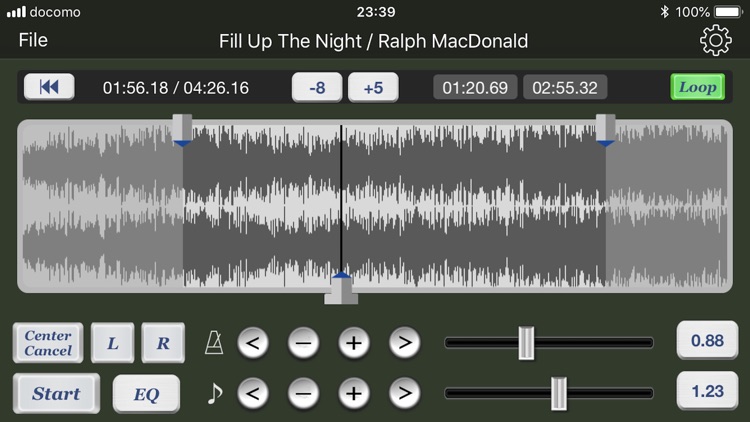Viewport: 750px width, 422px height.
Task: Tap the docomo signal strength indicator
Action: (x=16, y=12)
